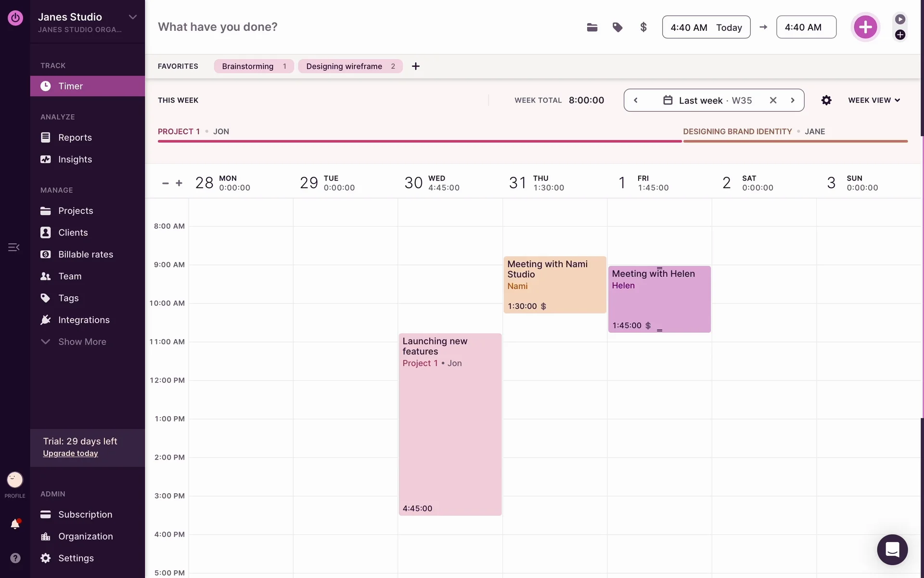This screenshot has width=924, height=578.
Task: Click the Upgrade today link
Action: pos(70,453)
